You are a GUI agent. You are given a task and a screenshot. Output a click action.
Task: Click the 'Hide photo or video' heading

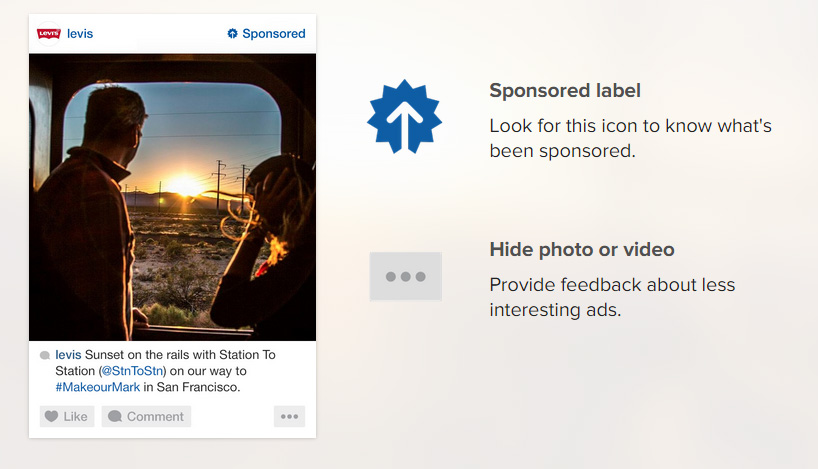[581, 249]
